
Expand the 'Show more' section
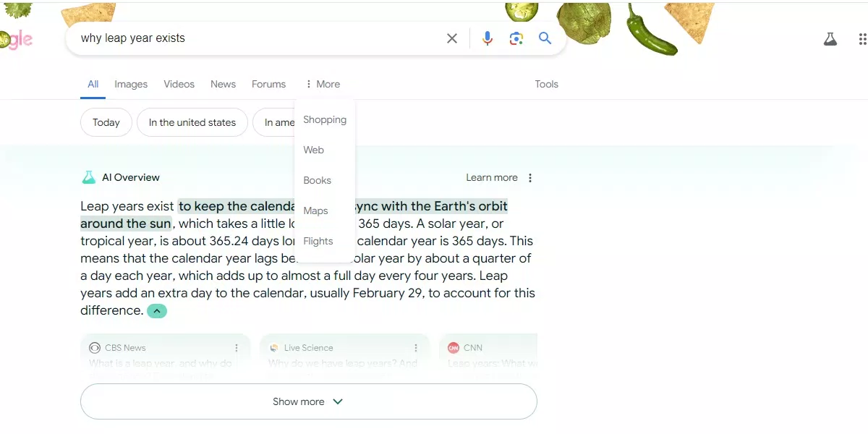pos(308,401)
